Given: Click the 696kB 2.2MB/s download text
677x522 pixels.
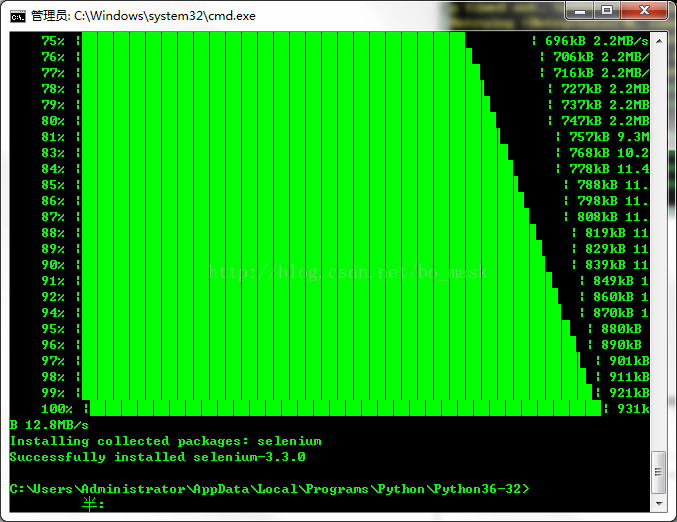Looking at the screenshot, I should 597,41.
